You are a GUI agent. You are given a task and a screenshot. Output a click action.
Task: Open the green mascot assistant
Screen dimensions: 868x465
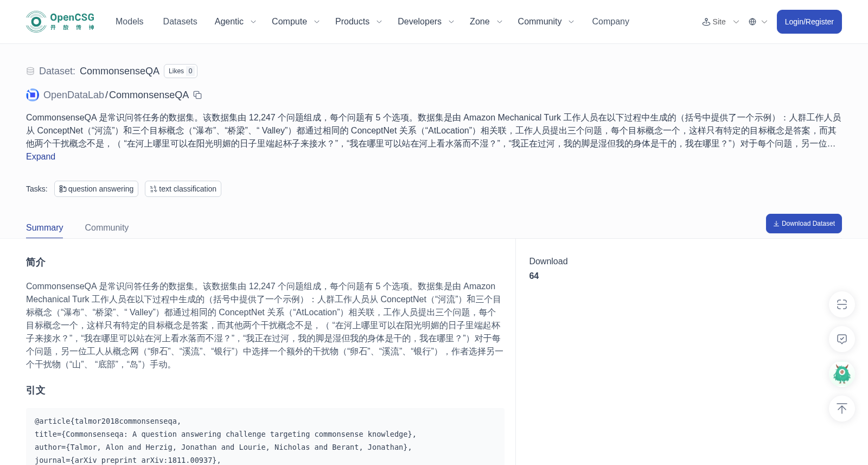coord(842,374)
